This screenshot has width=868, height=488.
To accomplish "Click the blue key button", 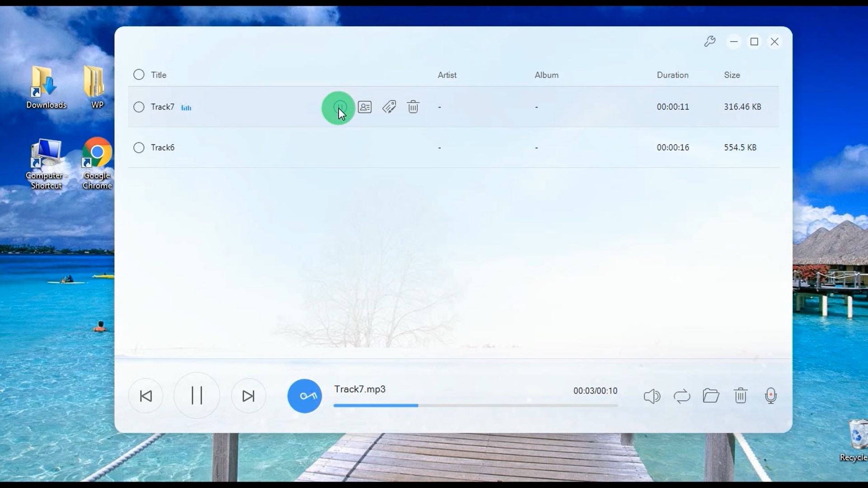I will 305,396.
